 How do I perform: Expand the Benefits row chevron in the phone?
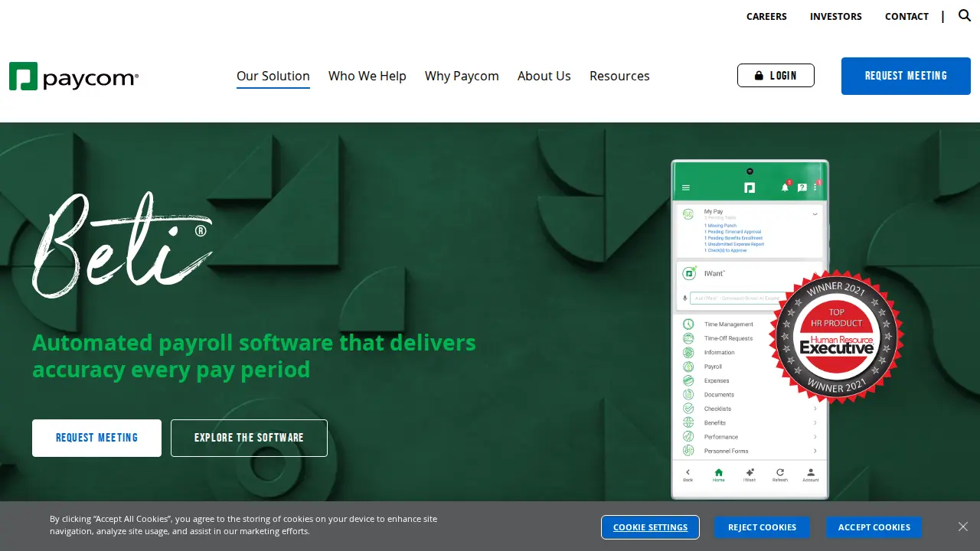click(815, 422)
